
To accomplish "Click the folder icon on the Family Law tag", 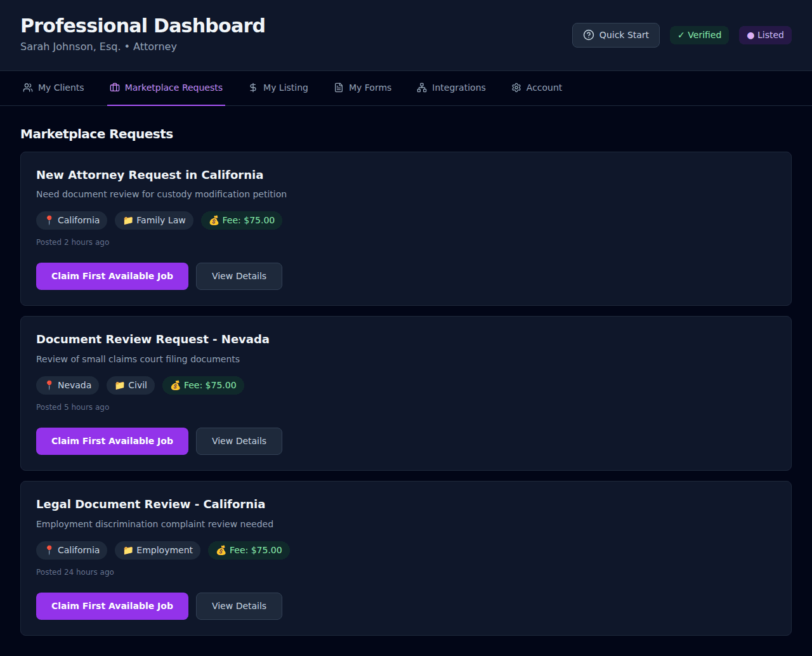I will [x=128, y=220].
